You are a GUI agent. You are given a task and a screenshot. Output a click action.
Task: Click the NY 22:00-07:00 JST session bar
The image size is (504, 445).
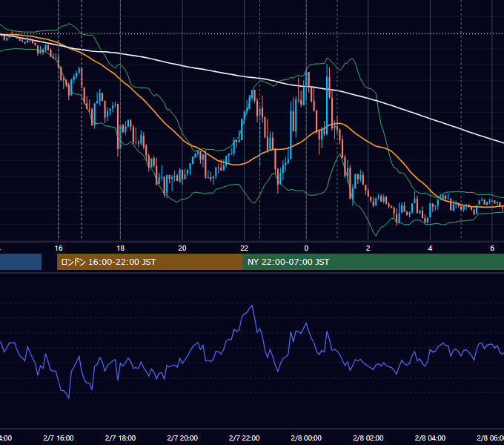pos(373,262)
